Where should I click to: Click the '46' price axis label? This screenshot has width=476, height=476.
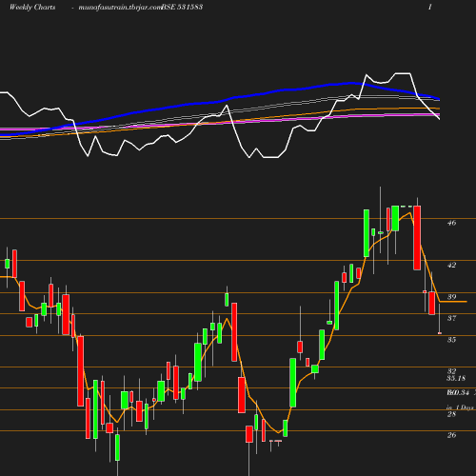451,223
